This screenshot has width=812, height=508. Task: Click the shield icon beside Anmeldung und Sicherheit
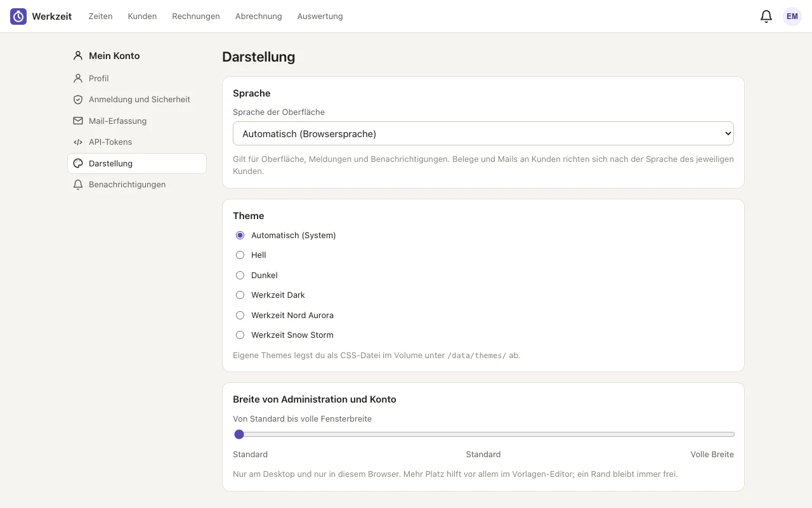(78, 100)
